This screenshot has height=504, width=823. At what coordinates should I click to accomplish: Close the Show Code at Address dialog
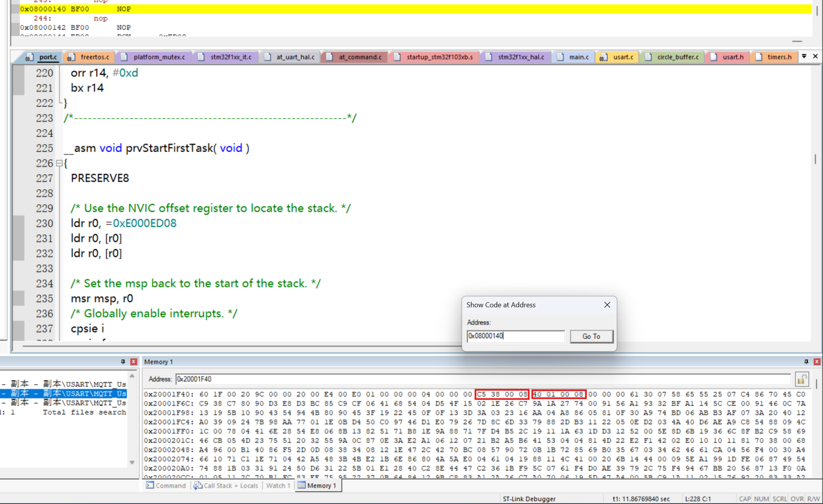pos(607,305)
